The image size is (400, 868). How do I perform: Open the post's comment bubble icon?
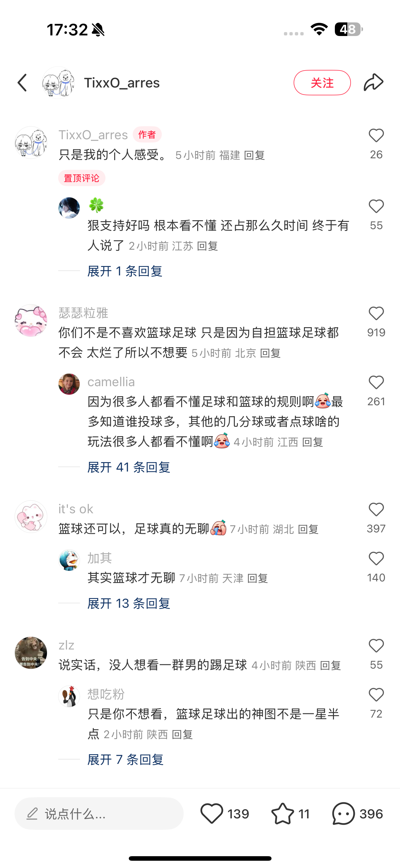343,814
